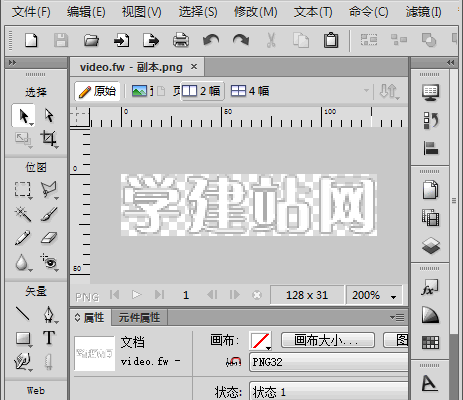
Task: Open the 修改(M) menu
Action: coord(256,12)
